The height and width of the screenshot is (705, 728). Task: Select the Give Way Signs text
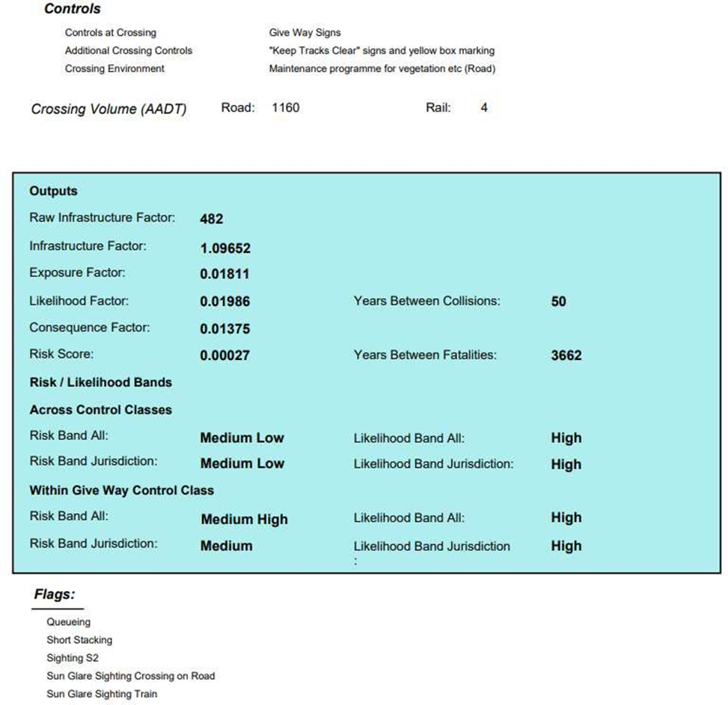(x=305, y=33)
